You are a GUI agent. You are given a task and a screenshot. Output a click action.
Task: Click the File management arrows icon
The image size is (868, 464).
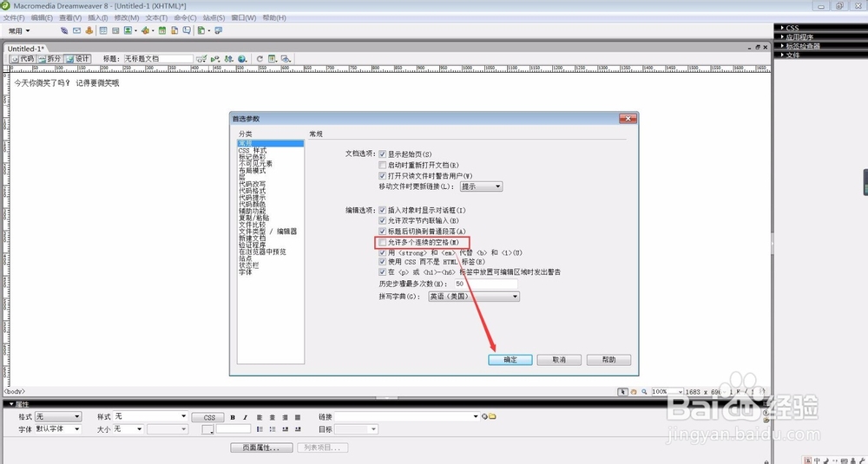pos(228,59)
